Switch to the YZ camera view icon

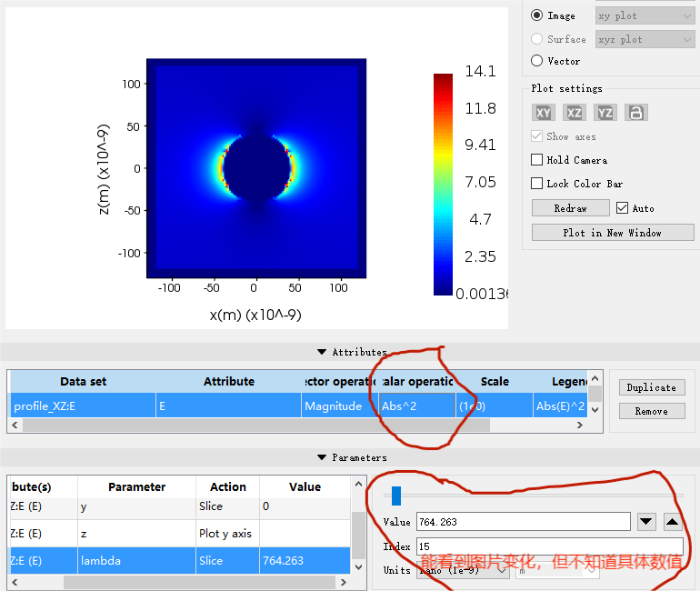point(605,113)
